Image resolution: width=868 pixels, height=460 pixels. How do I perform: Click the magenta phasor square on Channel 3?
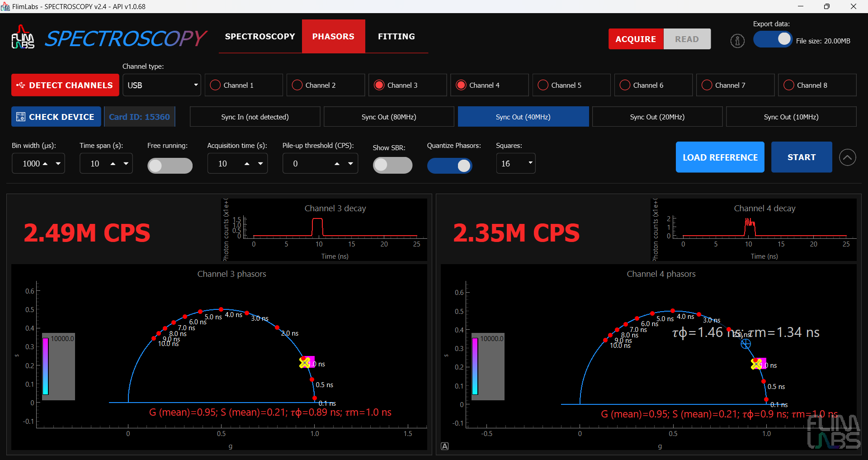pos(309,362)
